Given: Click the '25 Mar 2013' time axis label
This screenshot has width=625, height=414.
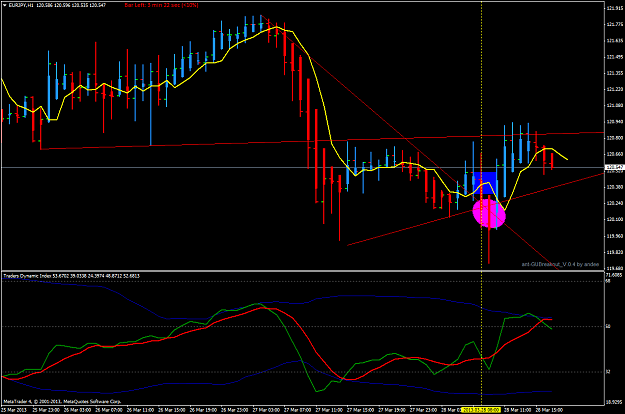Looking at the screenshot, I should (x=14, y=410).
